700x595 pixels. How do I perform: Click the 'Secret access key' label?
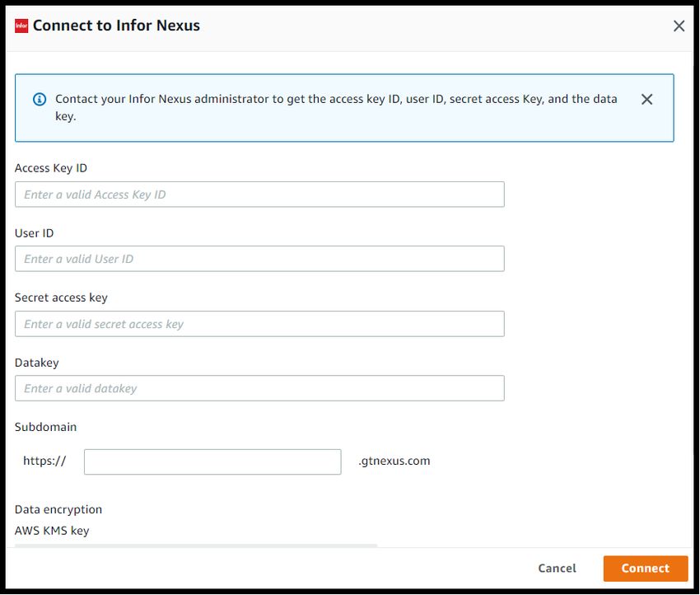pos(61,298)
